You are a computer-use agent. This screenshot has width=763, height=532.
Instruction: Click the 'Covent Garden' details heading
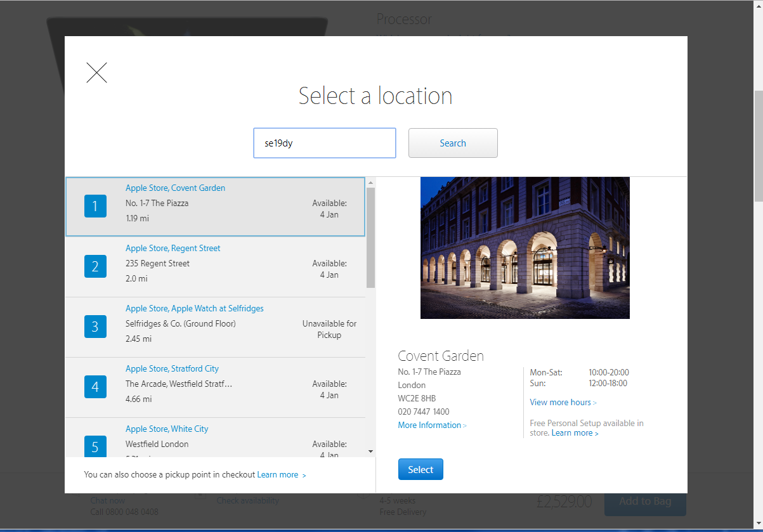coord(441,356)
